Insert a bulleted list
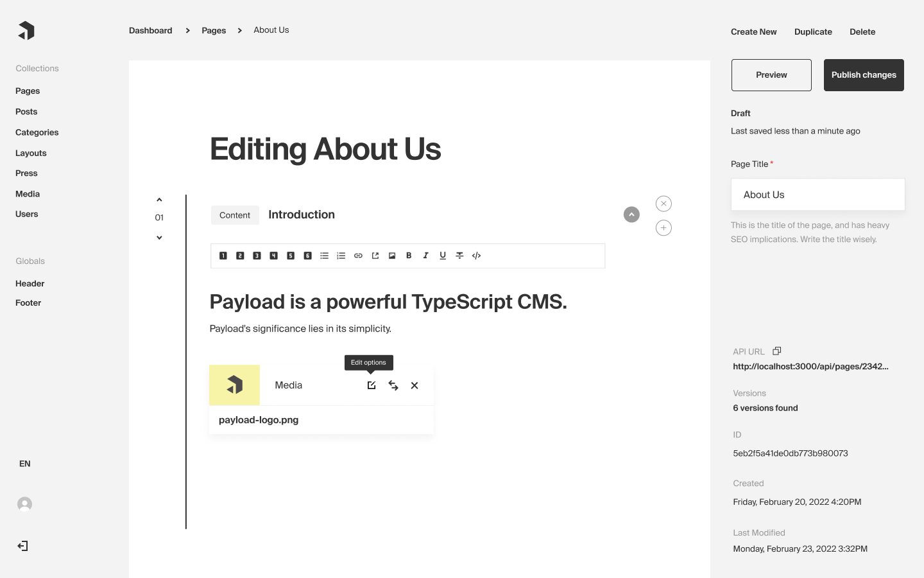The image size is (924, 578). pyautogui.click(x=324, y=256)
